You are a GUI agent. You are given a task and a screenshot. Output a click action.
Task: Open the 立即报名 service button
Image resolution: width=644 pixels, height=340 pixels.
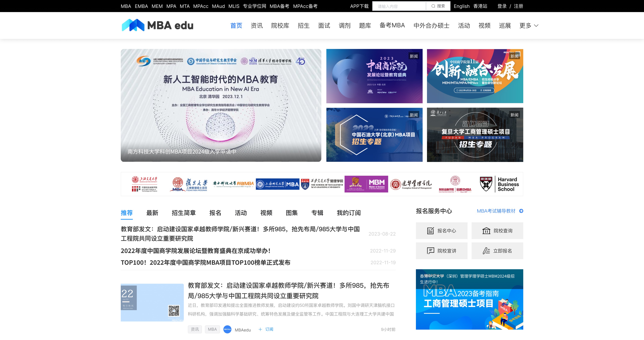click(497, 250)
